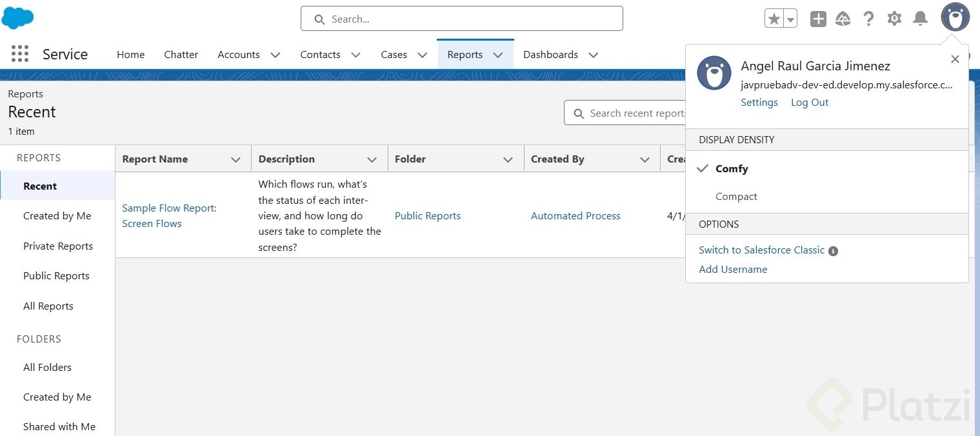Open the Trailhead guidance icon
This screenshot has height=436, width=980.
point(843,19)
